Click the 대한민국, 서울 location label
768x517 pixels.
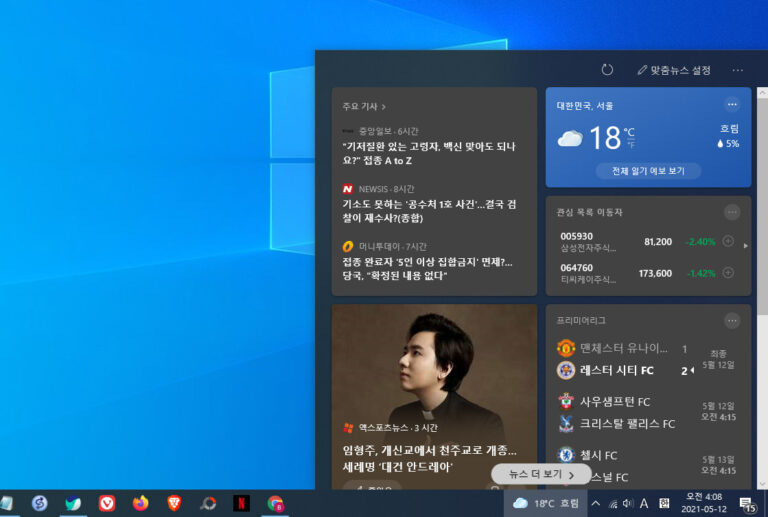click(x=585, y=106)
